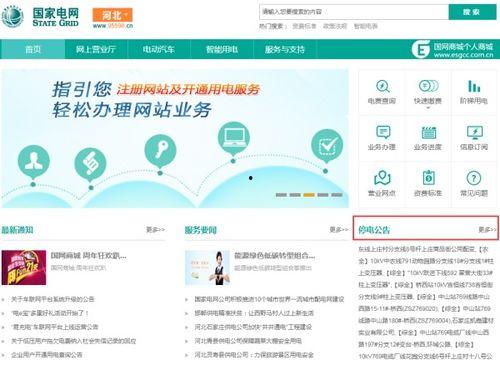Select the fourth banner carousel indicator
This screenshot has width=500, height=365.
(x=323, y=195)
